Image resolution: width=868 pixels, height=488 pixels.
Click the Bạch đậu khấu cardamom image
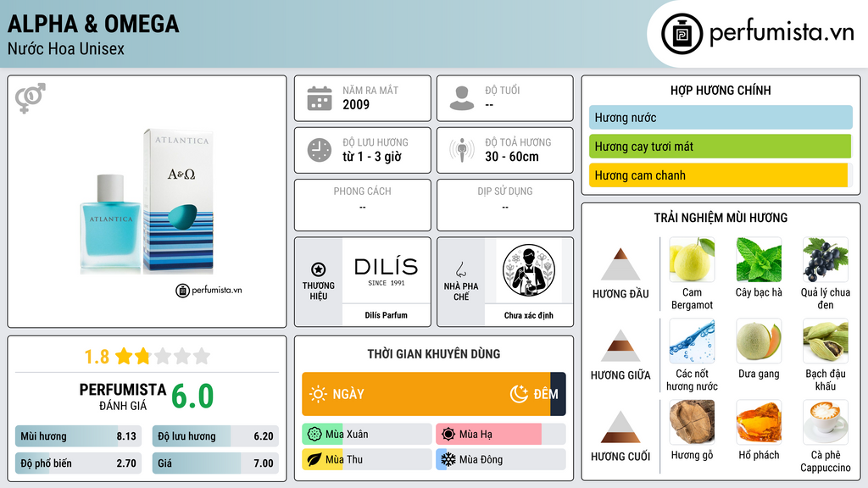point(826,341)
